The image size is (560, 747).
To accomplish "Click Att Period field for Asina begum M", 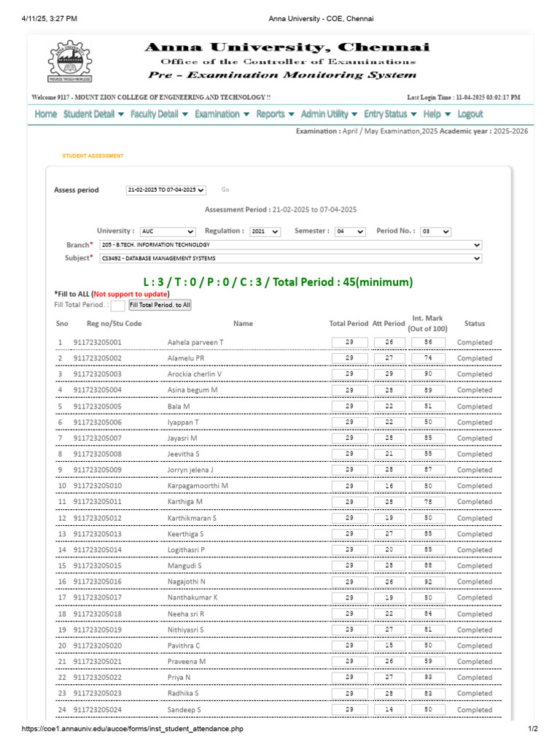I will click(389, 390).
